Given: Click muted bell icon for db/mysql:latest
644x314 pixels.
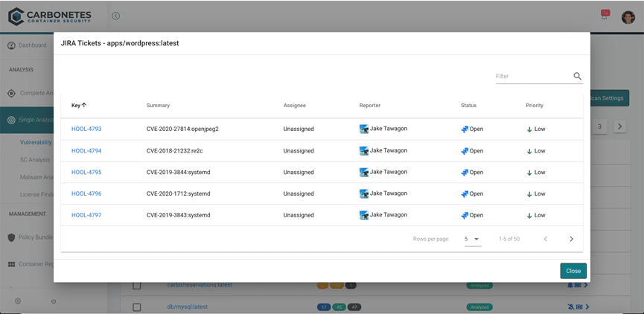Looking at the screenshot, I should 570,307.
